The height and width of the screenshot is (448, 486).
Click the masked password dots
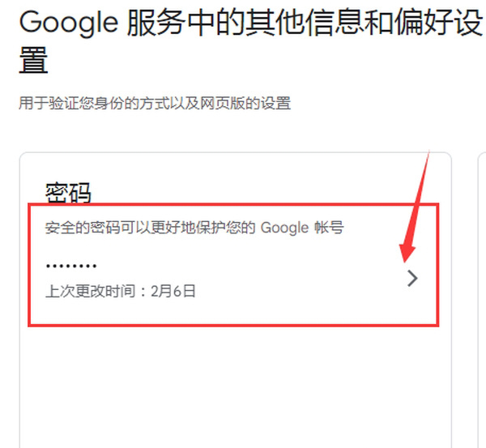71,266
